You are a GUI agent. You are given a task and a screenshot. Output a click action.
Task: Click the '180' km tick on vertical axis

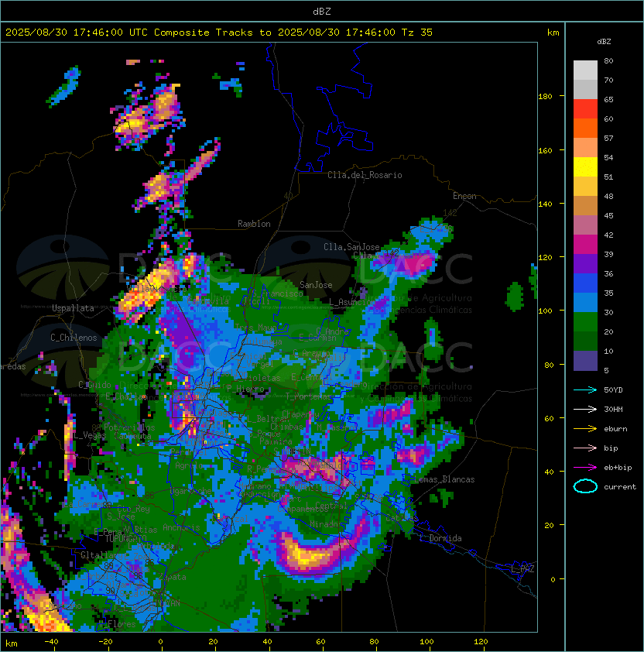(x=545, y=97)
